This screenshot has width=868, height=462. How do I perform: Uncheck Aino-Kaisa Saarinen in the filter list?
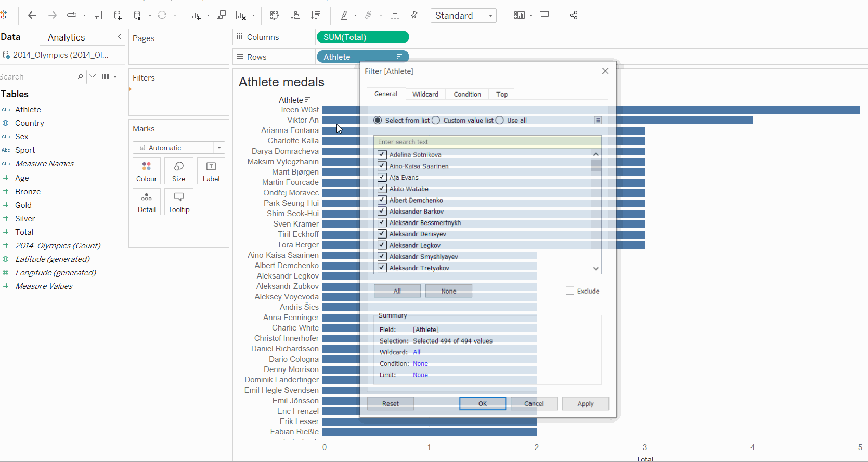tap(382, 166)
